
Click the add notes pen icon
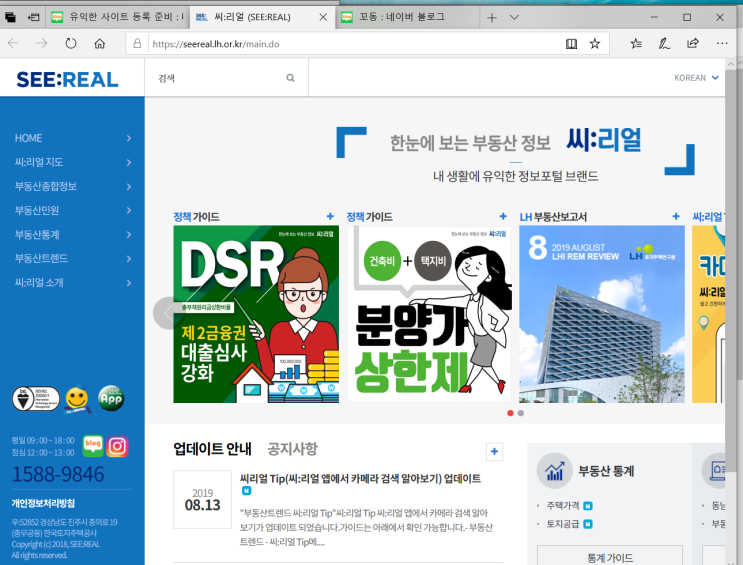click(x=664, y=44)
